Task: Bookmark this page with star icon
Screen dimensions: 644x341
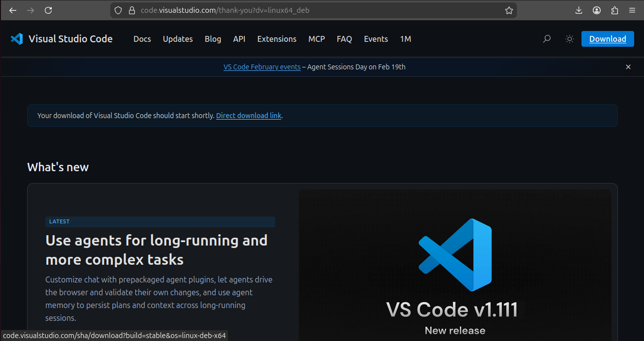Action: point(509,10)
